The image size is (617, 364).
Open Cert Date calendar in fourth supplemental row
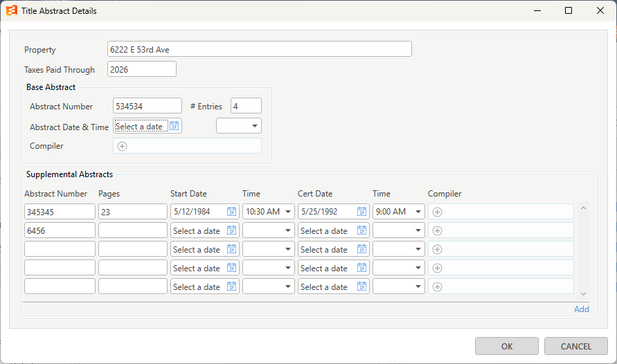coord(361,268)
